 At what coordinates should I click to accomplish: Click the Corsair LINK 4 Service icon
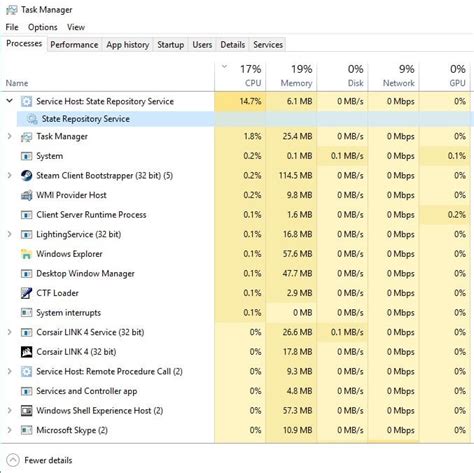click(26, 332)
